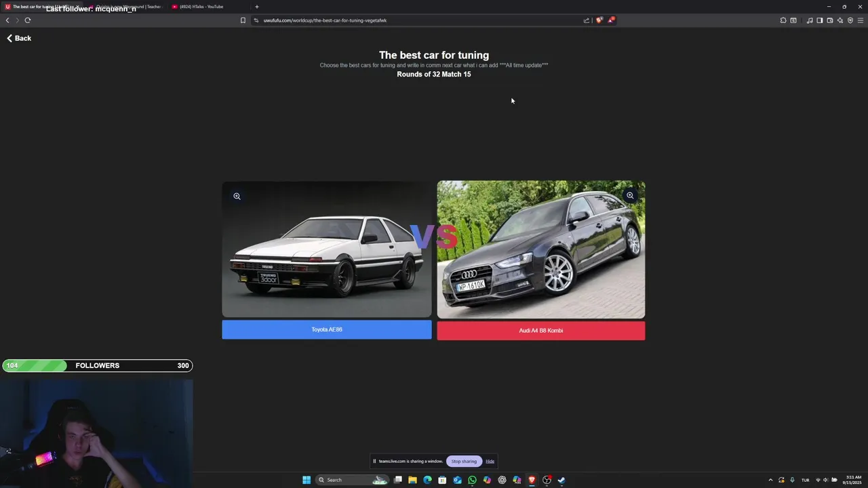The height and width of the screenshot is (488, 868).
Task: Toggle the browser sidebar panel
Action: click(x=820, y=20)
